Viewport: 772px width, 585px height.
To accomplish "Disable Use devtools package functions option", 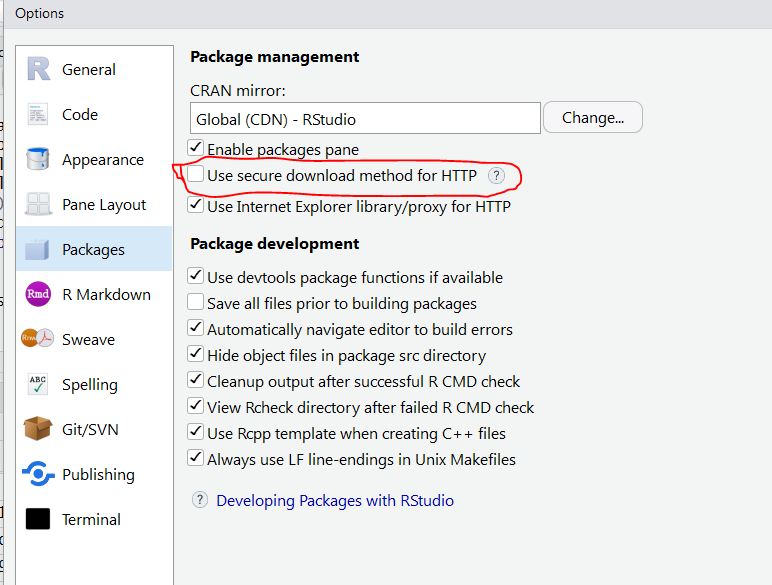I will click(x=195, y=276).
